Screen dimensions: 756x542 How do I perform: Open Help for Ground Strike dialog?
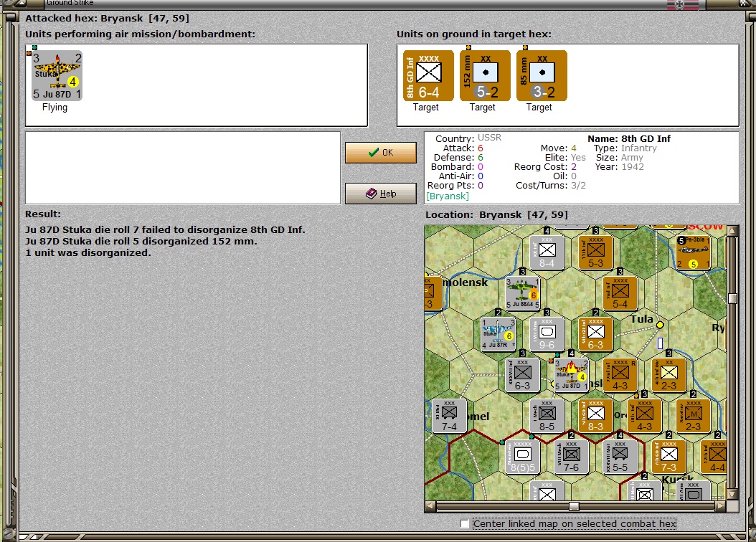click(381, 194)
